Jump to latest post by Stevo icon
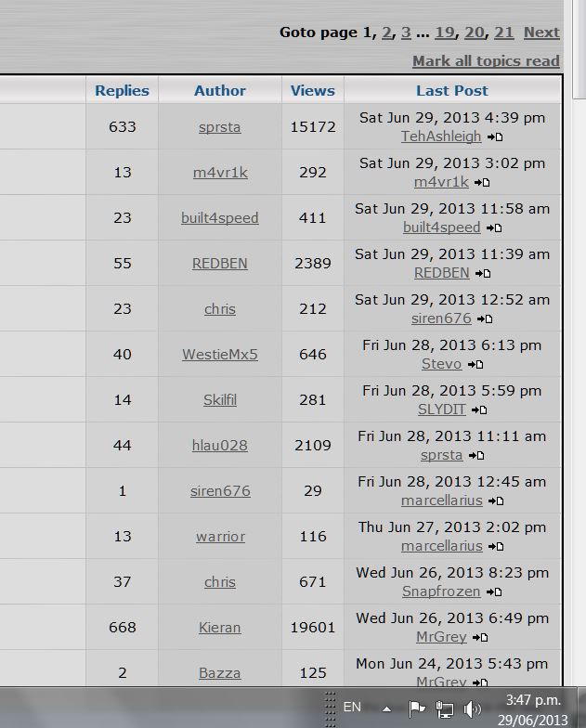 point(475,364)
